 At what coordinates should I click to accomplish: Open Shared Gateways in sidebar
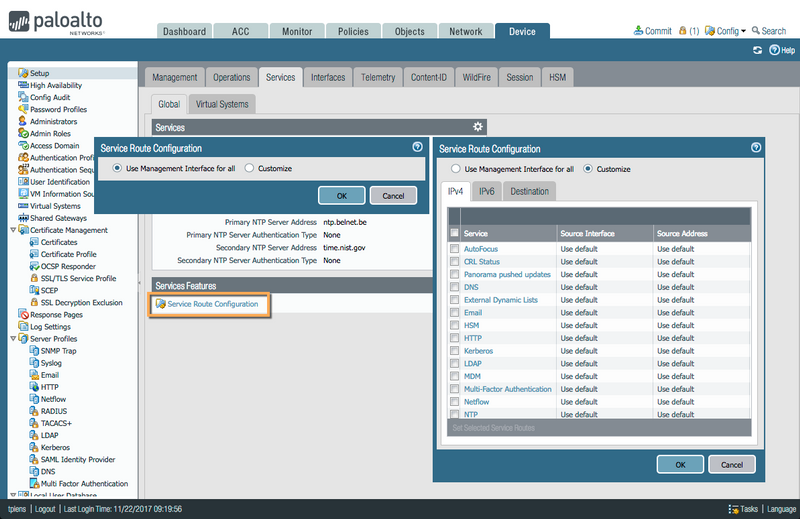coord(58,218)
